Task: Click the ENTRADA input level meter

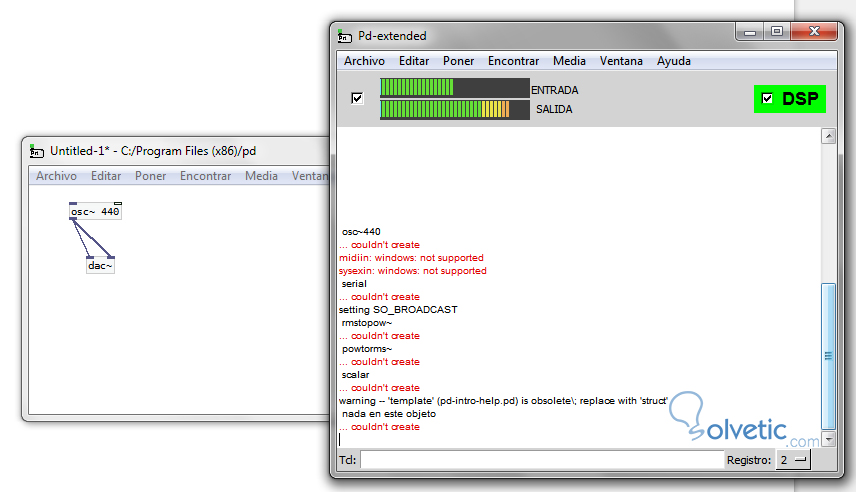Action: pos(455,87)
